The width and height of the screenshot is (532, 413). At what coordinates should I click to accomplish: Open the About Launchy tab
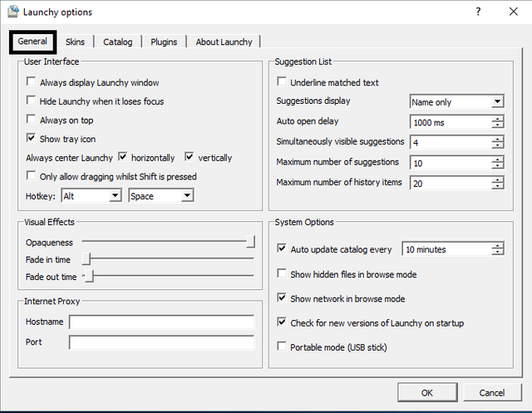[x=224, y=42]
